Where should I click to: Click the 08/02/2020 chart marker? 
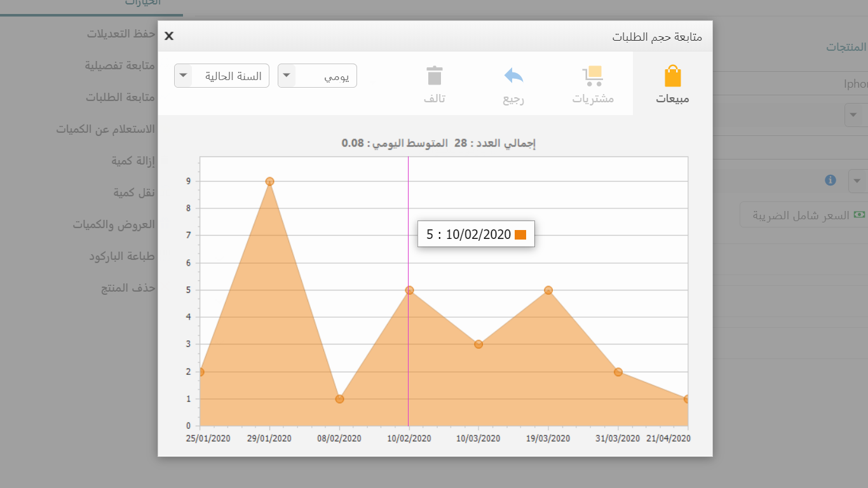point(339,399)
